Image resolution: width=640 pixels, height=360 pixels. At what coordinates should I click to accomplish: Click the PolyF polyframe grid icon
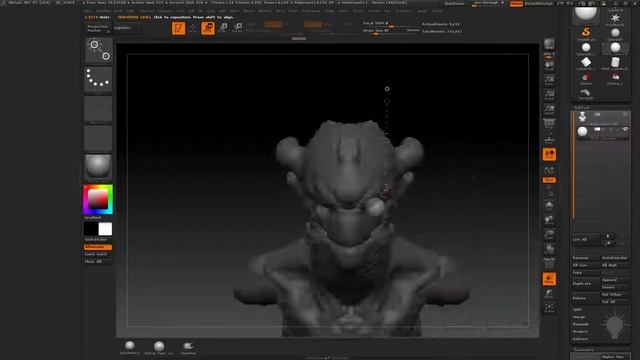click(549, 264)
